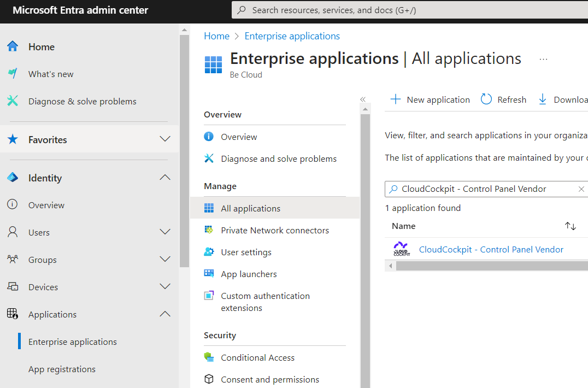Click the Conditional Access shield icon
This screenshot has height=388, width=588.
[x=209, y=357]
